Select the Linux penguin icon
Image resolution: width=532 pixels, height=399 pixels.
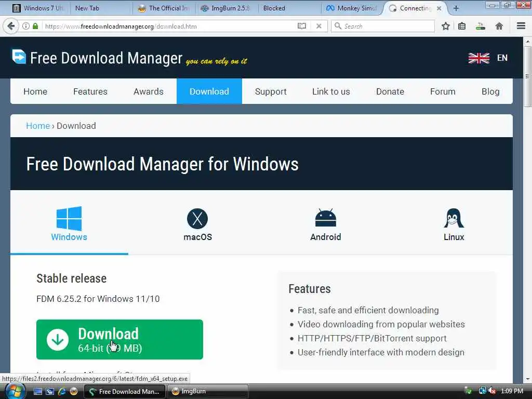pos(454,218)
